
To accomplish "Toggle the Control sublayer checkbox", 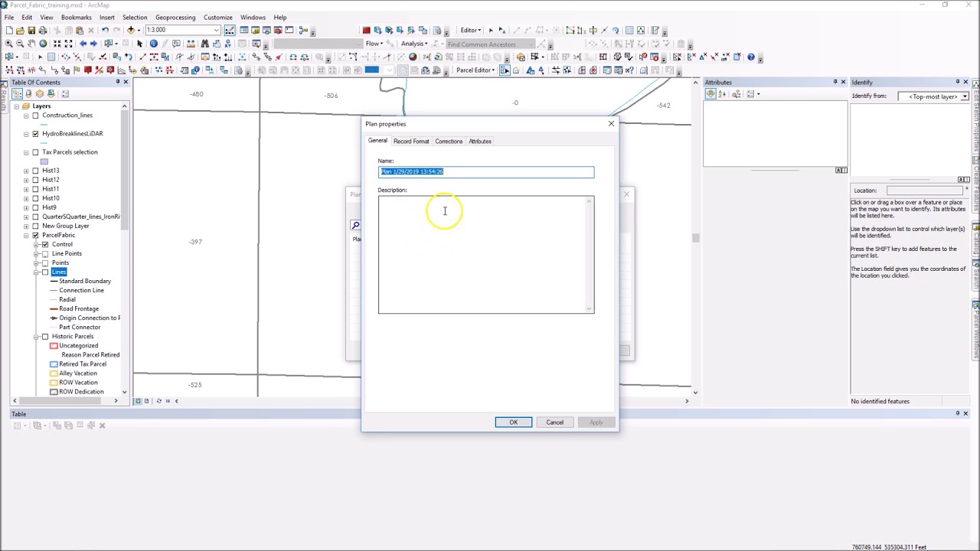I will click(x=44, y=243).
